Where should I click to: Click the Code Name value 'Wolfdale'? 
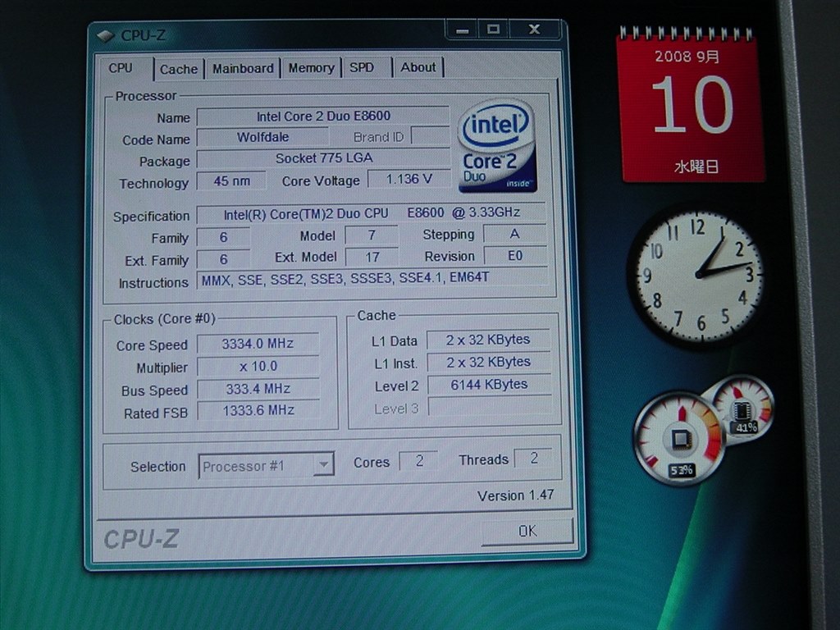(262, 137)
